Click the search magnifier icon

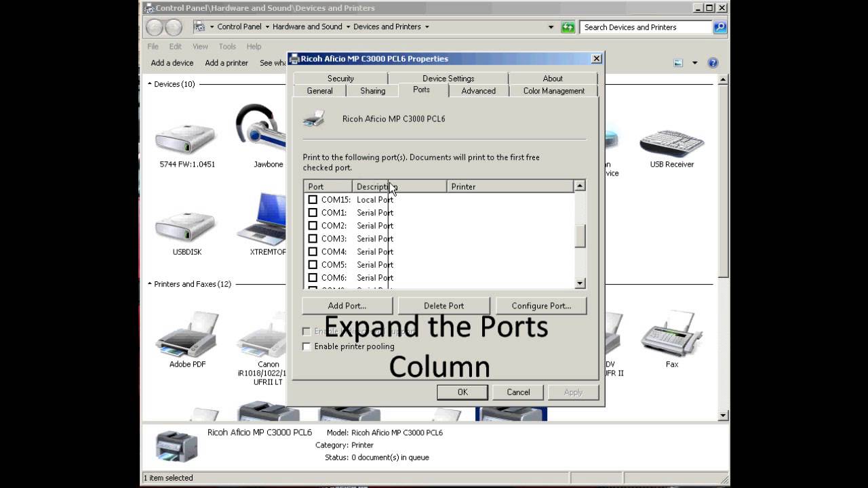tap(720, 27)
